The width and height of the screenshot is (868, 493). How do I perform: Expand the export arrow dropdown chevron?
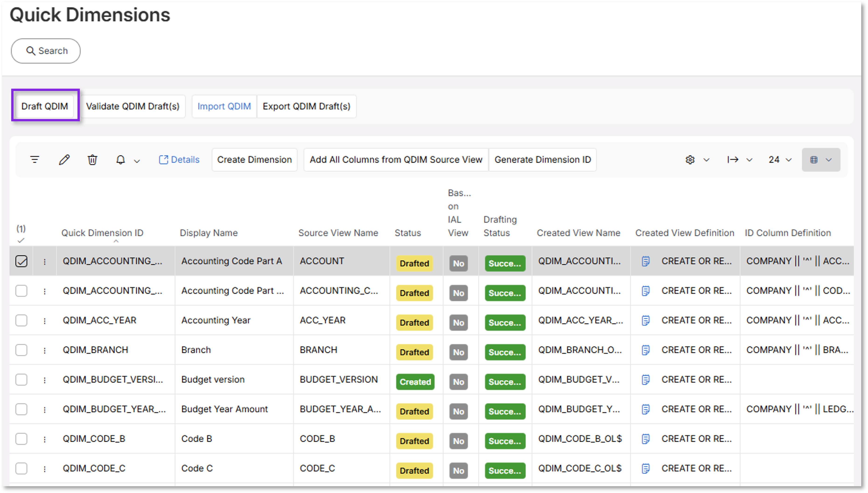[749, 160]
